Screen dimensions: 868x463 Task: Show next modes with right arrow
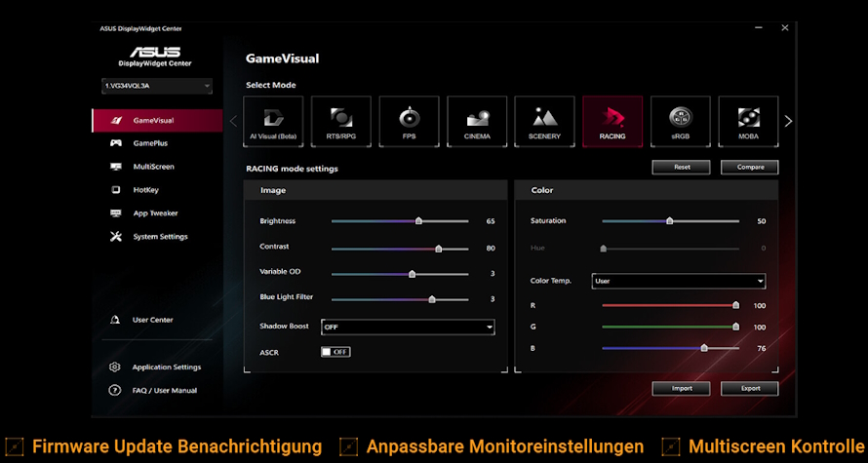pos(789,122)
